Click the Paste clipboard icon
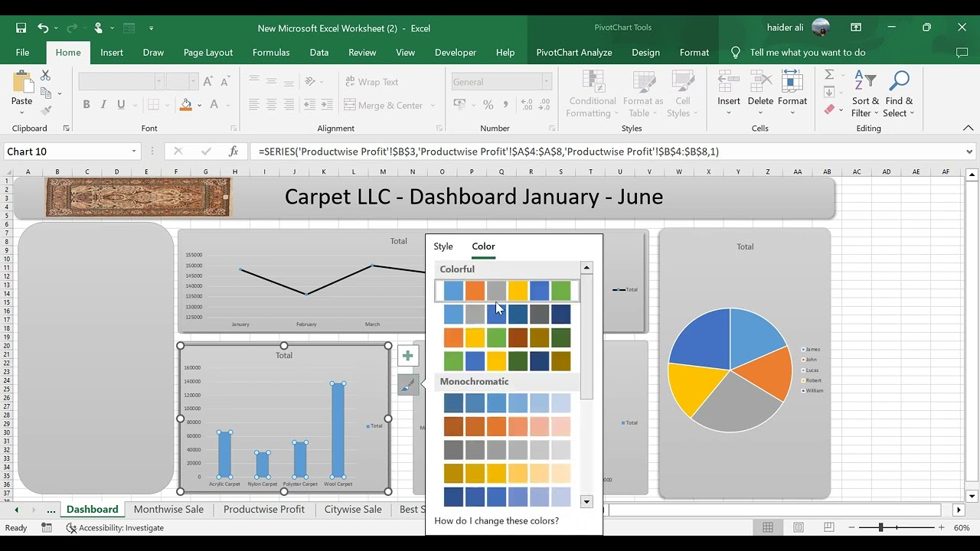 click(x=21, y=83)
